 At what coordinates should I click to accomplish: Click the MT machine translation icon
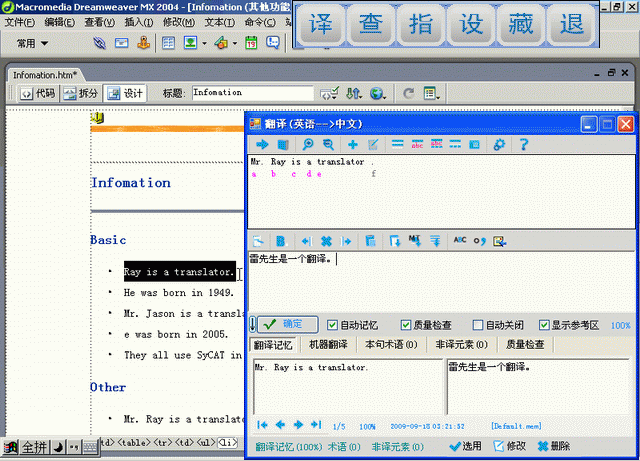click(x=414, y=241)
